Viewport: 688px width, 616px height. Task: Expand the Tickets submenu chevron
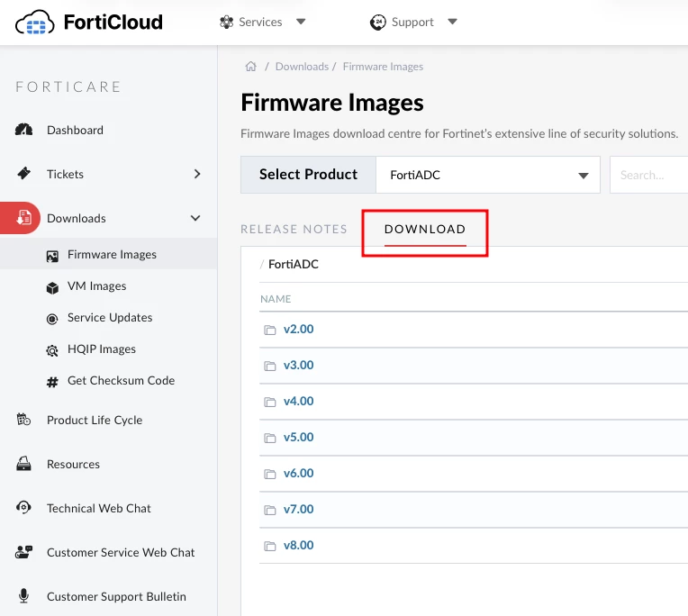197,174
